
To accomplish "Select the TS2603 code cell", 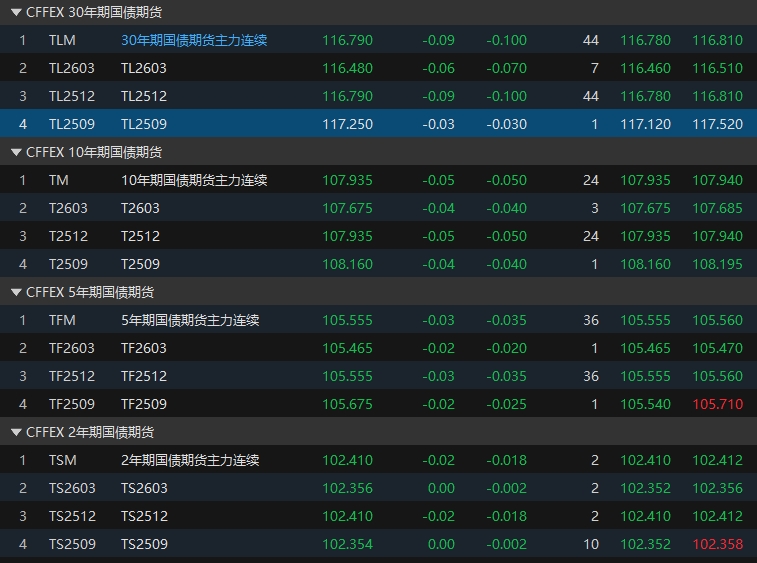I will [72, 488].
